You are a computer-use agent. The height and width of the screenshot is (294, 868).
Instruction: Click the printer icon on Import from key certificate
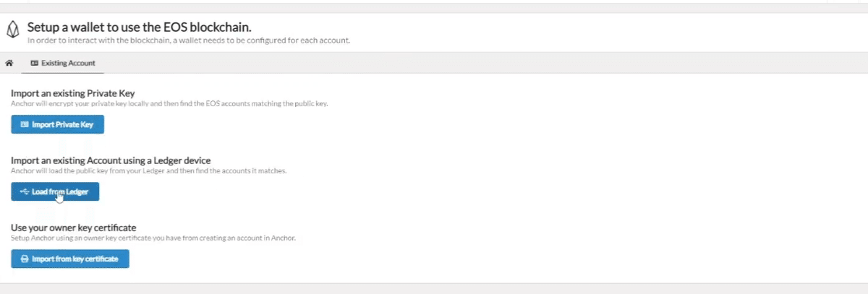25,259
